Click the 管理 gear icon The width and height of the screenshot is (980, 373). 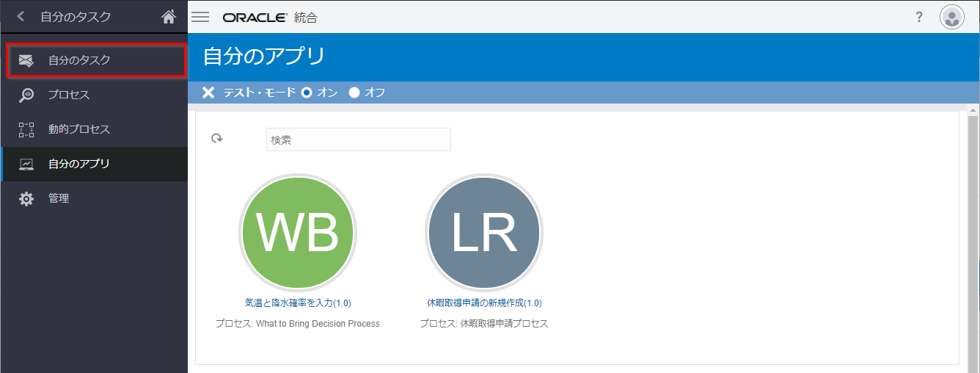click(x=26, y=198)
